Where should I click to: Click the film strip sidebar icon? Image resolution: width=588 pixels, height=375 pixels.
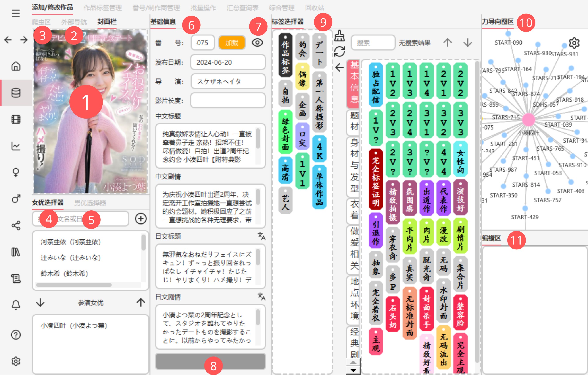[16, 120]
